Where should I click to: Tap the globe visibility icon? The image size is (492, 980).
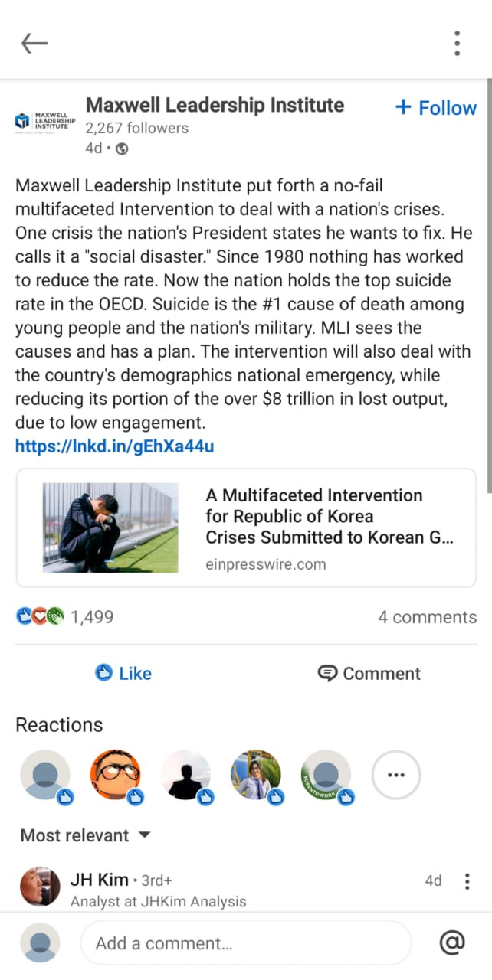(121, 149)
